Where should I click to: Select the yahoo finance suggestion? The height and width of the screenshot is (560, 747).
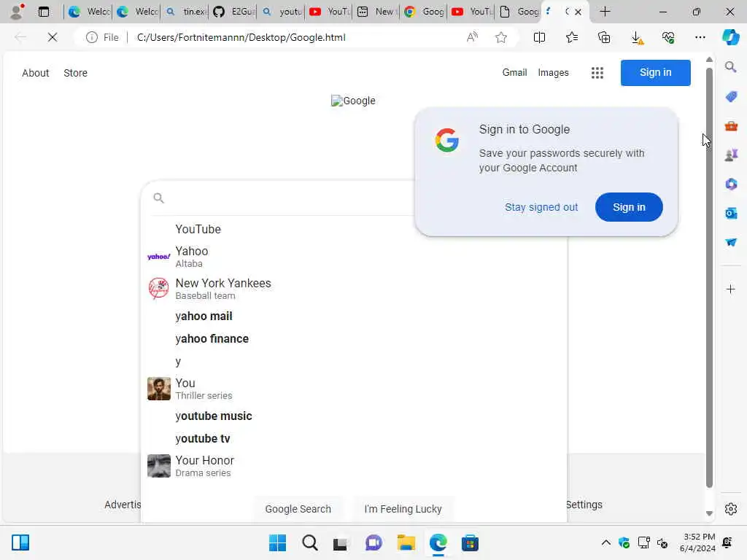tap(354, 338)
